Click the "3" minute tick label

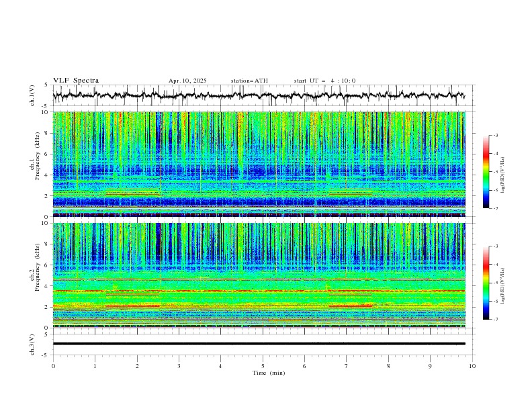179,366
